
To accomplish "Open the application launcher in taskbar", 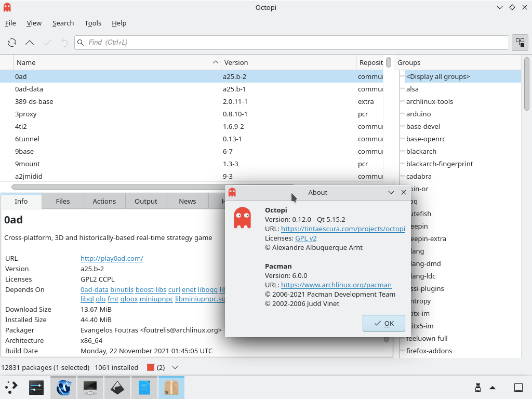I will (x=11, y=387).
